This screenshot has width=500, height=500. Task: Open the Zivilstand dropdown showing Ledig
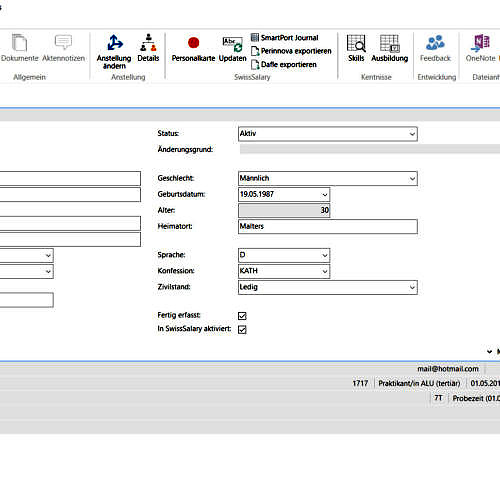(x=412, y=287)
